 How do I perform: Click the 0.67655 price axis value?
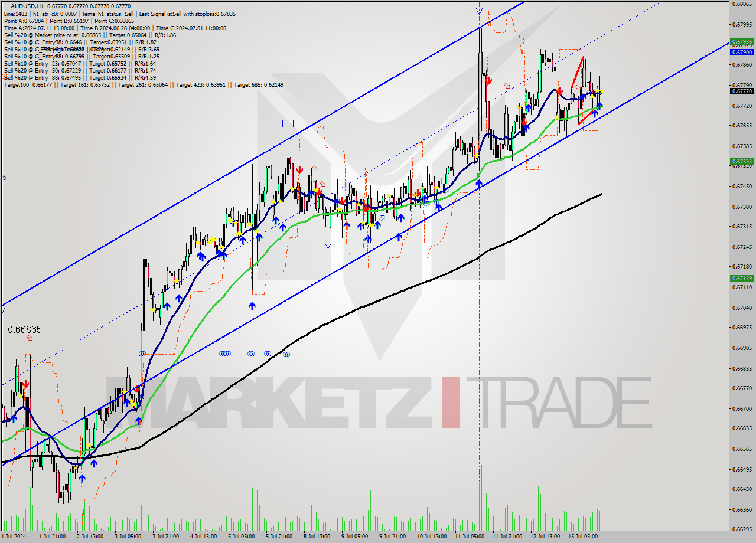[742, 126]
